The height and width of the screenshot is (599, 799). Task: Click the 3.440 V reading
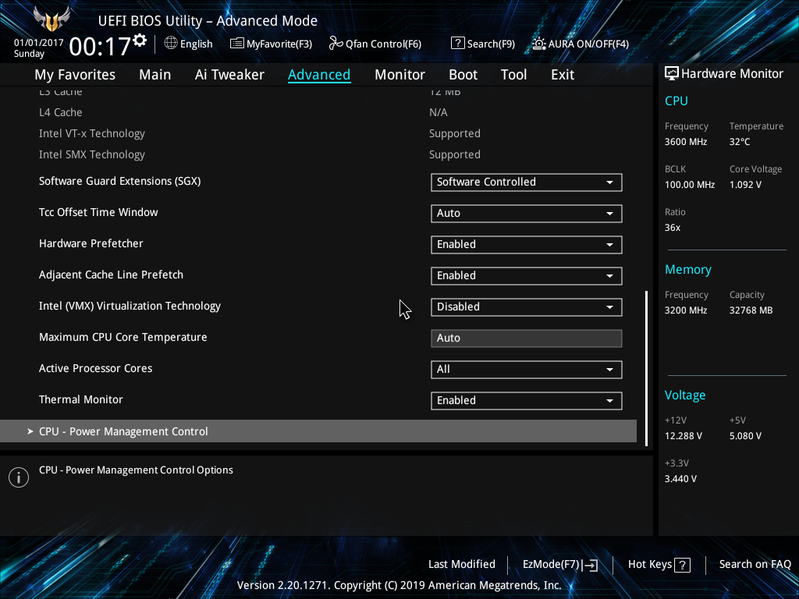680,479
